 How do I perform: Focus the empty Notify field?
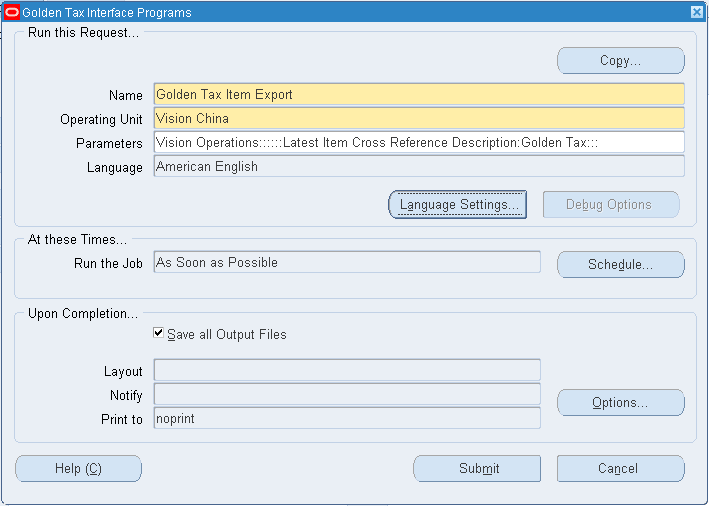click(347, 394)
